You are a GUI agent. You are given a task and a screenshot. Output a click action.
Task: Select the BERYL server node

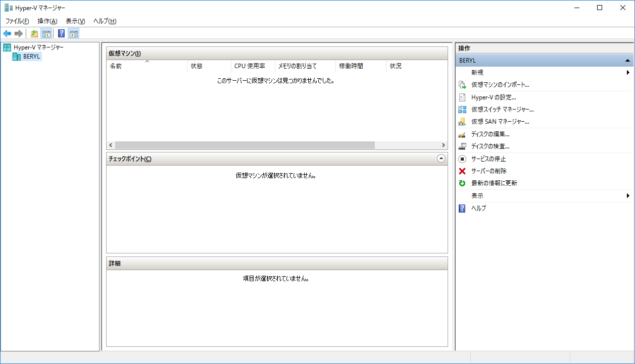[31, 57]
